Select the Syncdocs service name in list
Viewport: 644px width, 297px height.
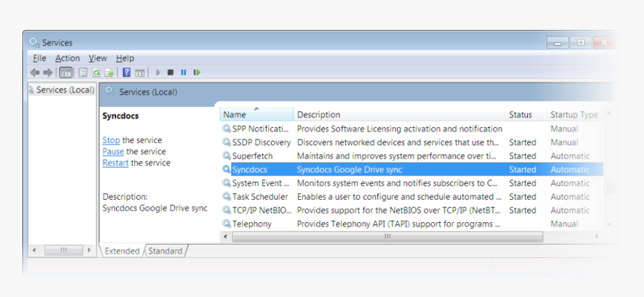click(x=249, y=169)
